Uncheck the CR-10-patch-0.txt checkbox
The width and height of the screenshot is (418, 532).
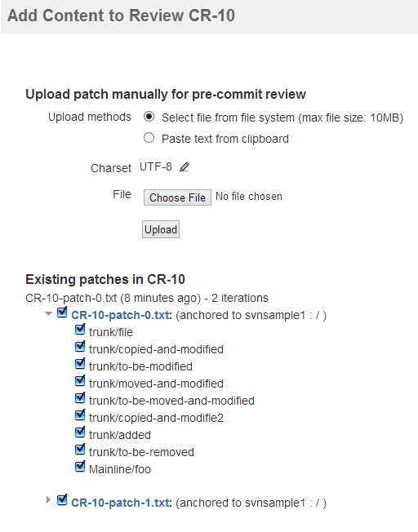pyautogui.click(x=62, y=313)
